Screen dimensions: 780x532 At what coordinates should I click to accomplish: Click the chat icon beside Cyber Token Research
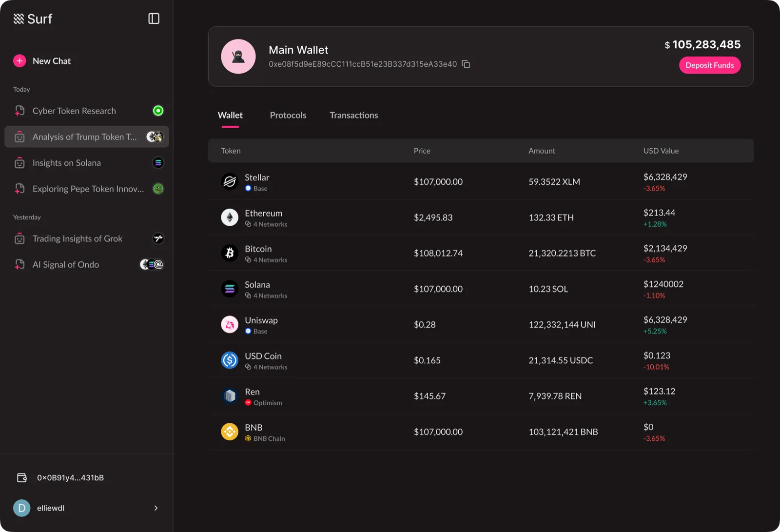tap(19, 111)
